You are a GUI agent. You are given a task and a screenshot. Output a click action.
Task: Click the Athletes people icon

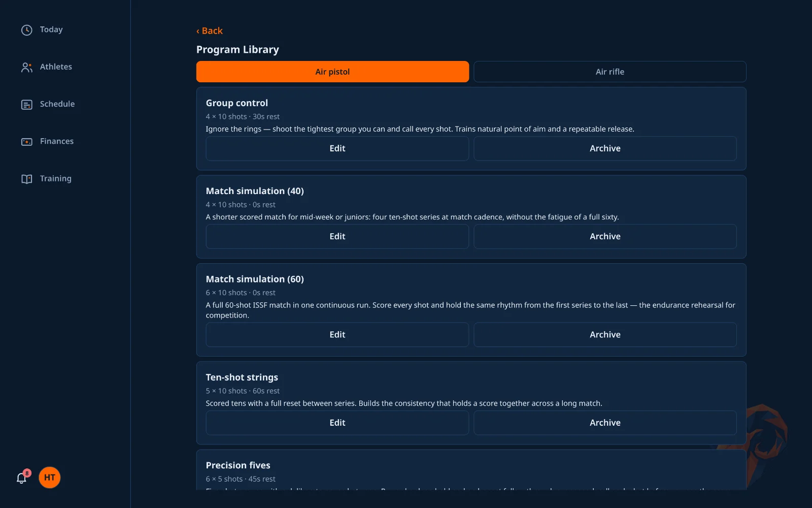point(27,67)
